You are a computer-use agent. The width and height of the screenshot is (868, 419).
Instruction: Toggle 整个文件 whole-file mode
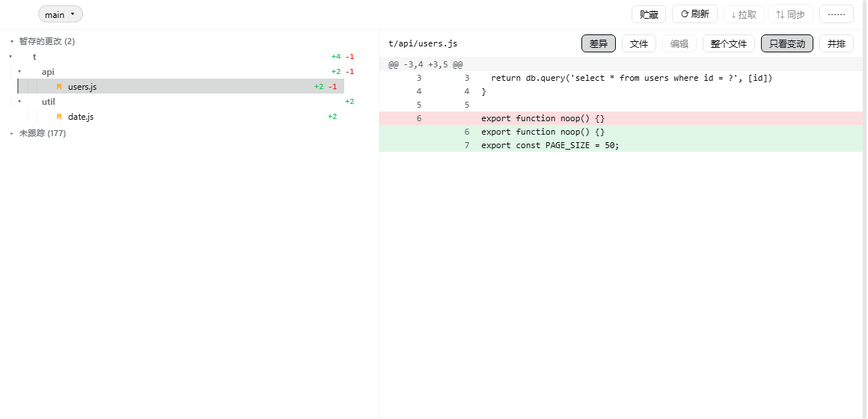click(729, 43)
